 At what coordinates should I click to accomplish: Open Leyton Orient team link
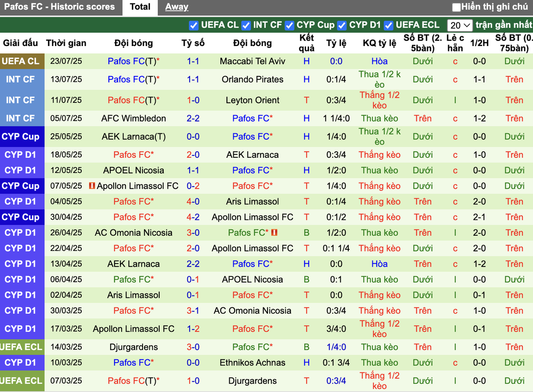[252, 100]
